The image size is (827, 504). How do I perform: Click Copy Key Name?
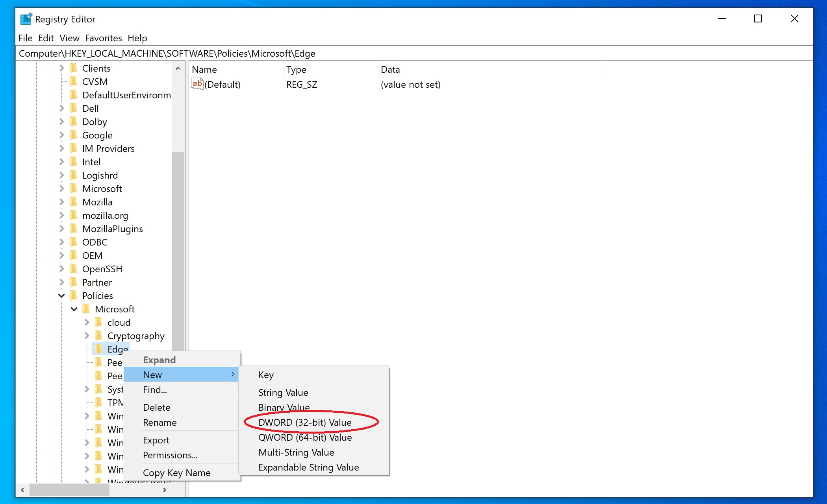click(181, 473)
